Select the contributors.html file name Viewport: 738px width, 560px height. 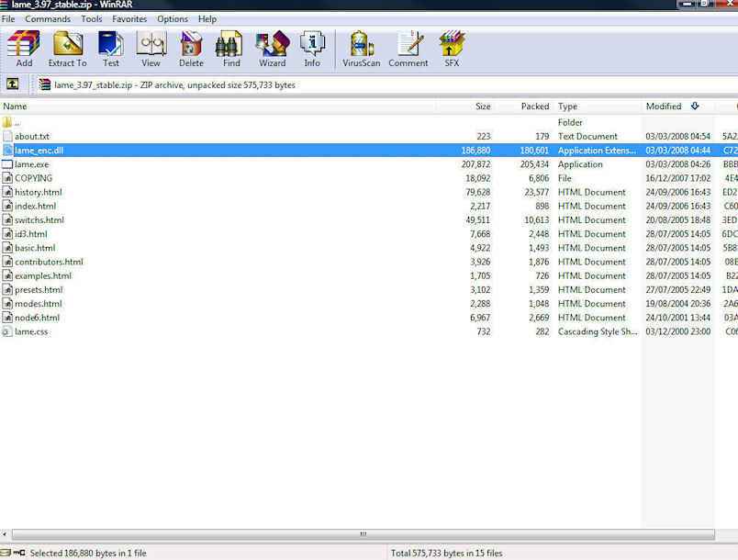[x=49, y=263]
